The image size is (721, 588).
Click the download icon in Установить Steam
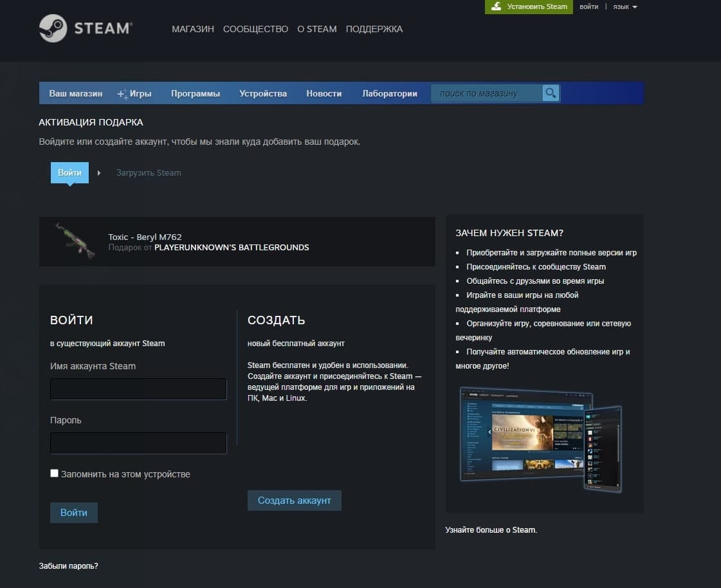(x=496, y=6)
